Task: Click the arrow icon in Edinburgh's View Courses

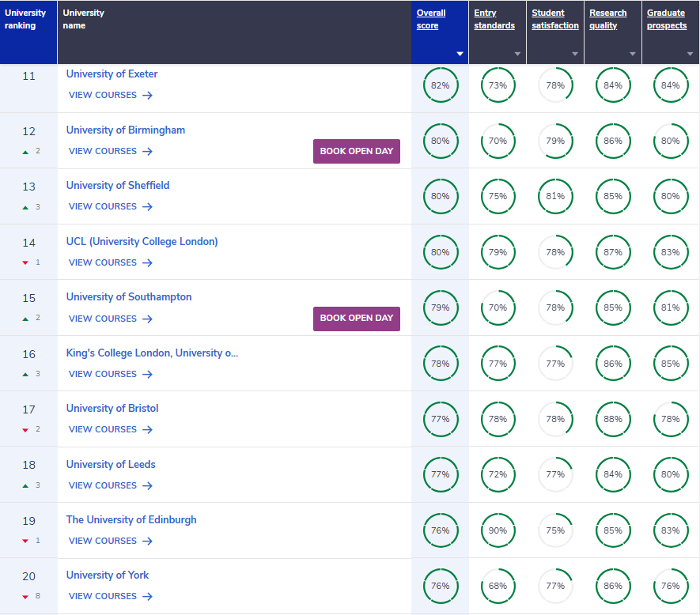Action: click(x=147, y=541)
